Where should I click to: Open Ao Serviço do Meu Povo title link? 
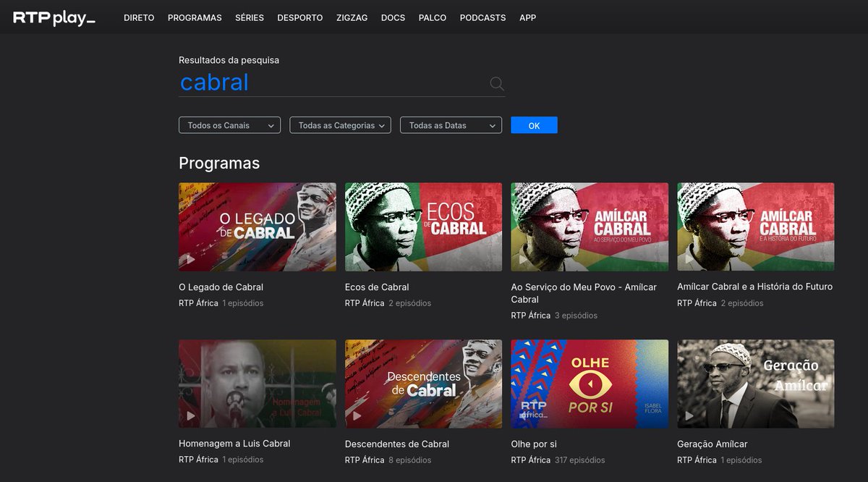coord(584,293)
